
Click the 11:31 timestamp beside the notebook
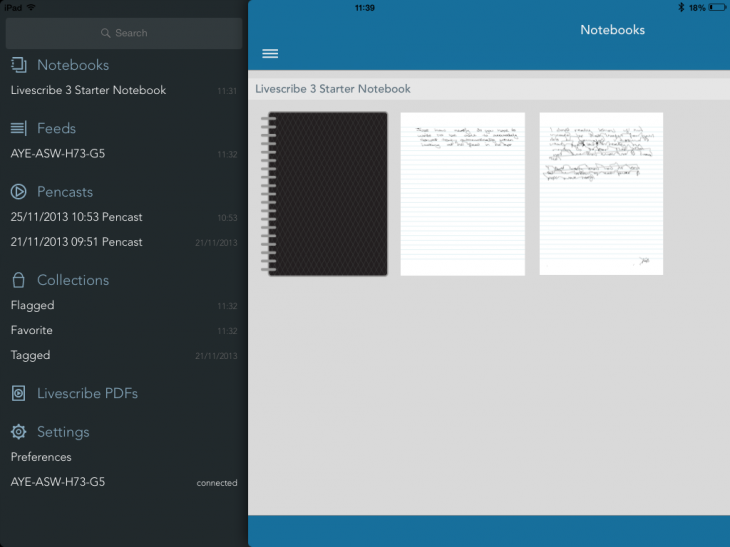coord(227,91)
